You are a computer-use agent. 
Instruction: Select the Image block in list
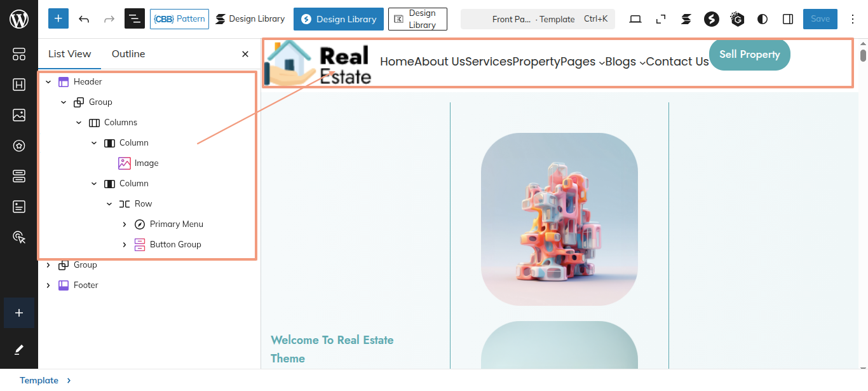click(146, 163)
